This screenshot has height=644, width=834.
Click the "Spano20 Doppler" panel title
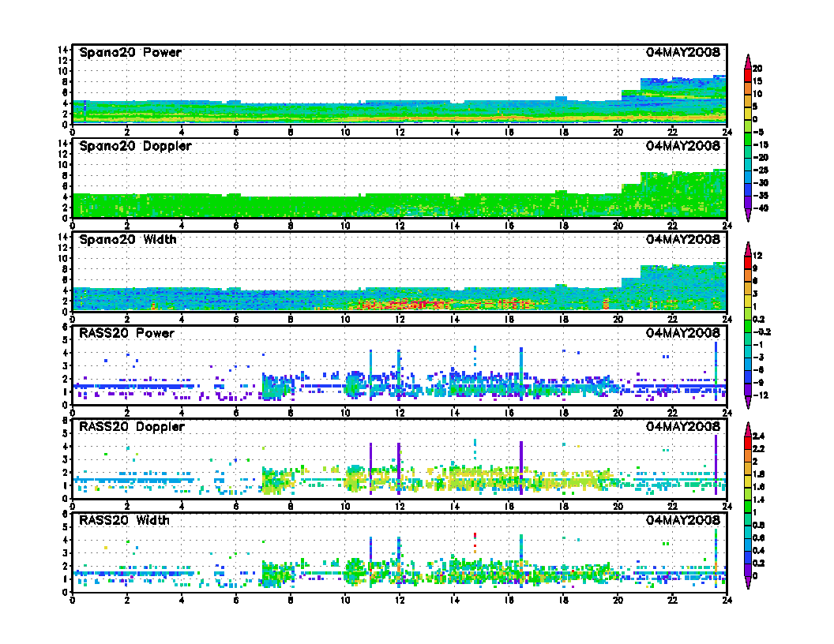(135, 146)
